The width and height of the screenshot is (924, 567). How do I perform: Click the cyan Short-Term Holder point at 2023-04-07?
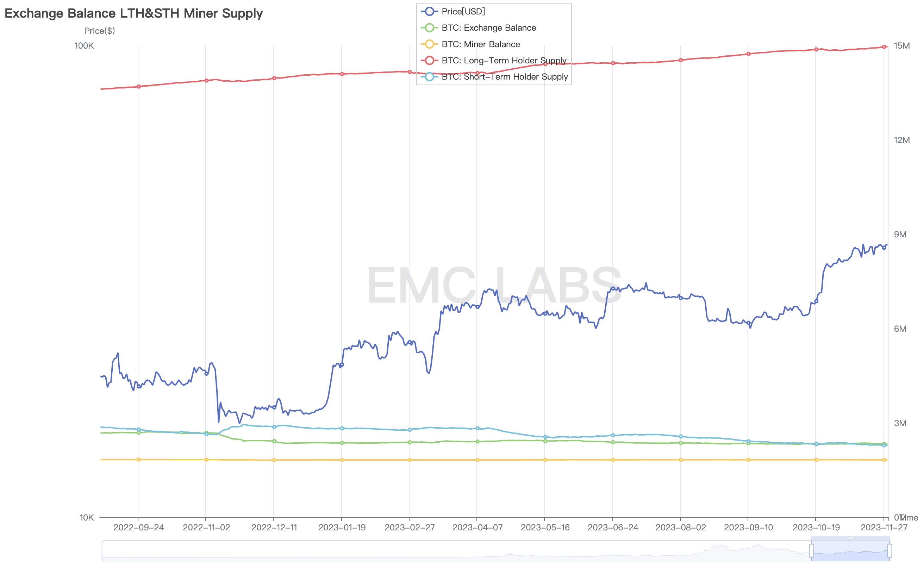pos(477,428)
